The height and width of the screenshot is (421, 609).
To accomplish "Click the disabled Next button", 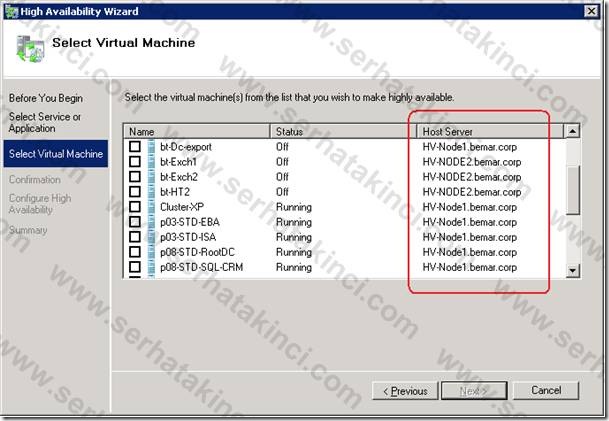I will pyautogui.click(x=474, y=391).
